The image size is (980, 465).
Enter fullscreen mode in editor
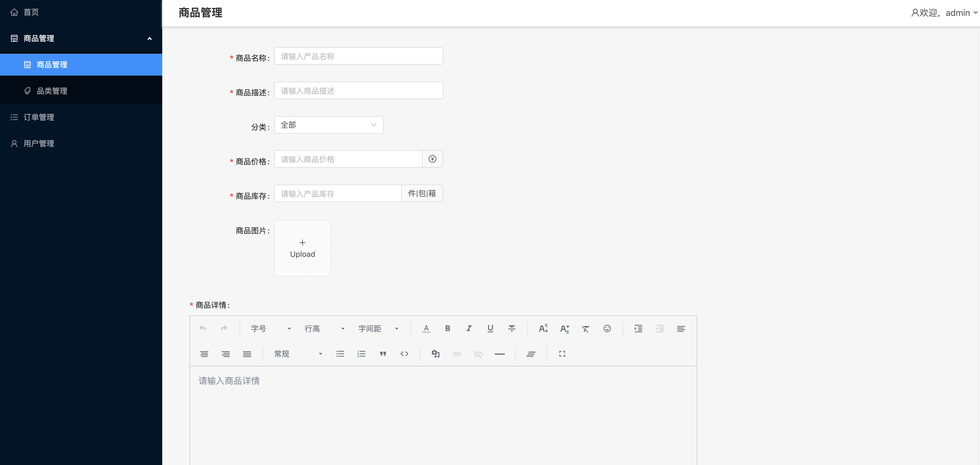pyautogui.click(x=562, y=354)
